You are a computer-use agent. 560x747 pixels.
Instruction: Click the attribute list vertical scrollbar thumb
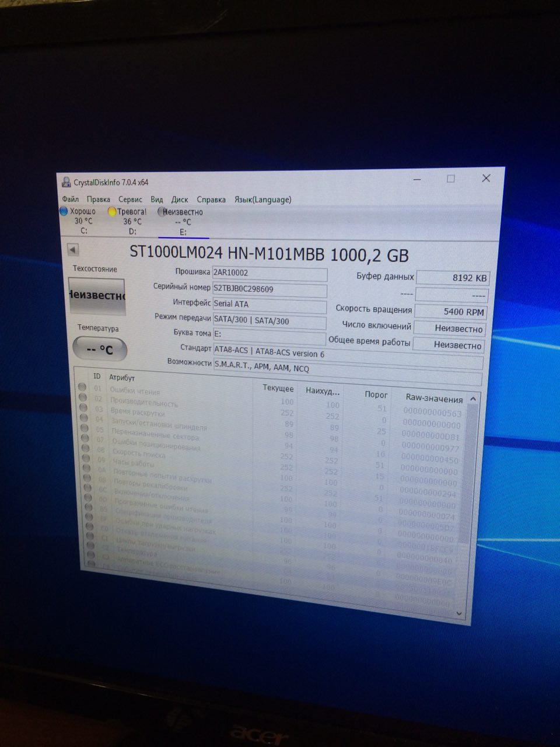[x=469, y=474]
